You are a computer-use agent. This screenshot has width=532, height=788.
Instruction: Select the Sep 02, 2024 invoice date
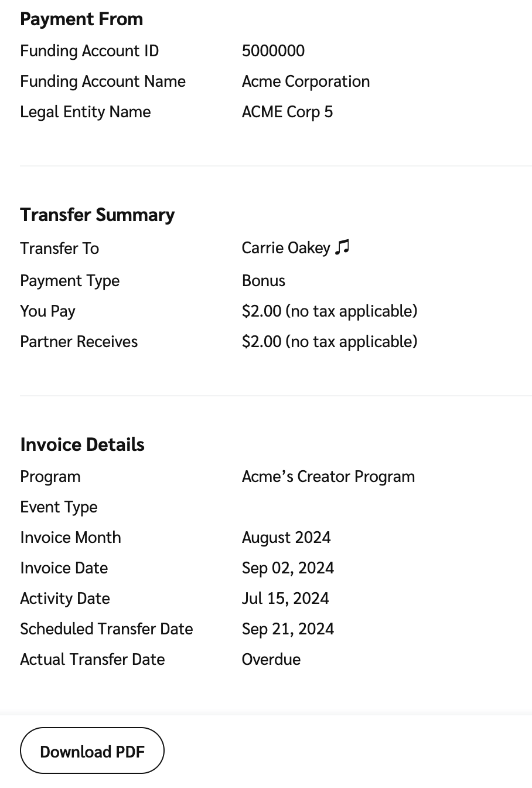[x=288, y=568]
